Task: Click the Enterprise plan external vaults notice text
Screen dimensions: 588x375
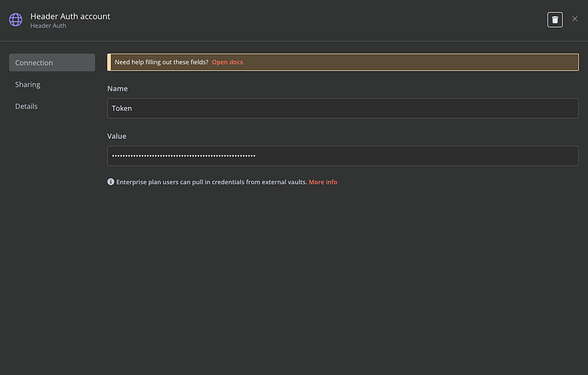Action: [x=211, y=182]
